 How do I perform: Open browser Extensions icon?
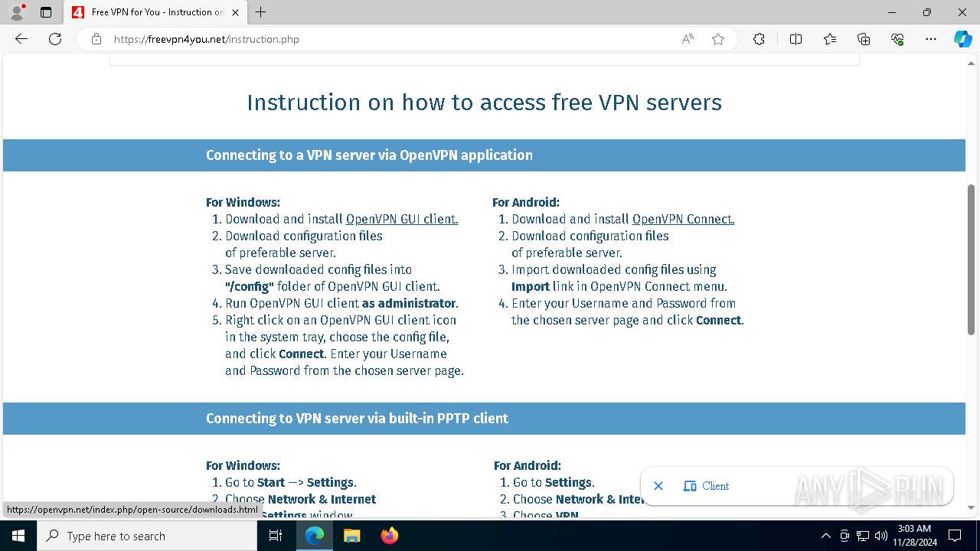coord(759,39)
